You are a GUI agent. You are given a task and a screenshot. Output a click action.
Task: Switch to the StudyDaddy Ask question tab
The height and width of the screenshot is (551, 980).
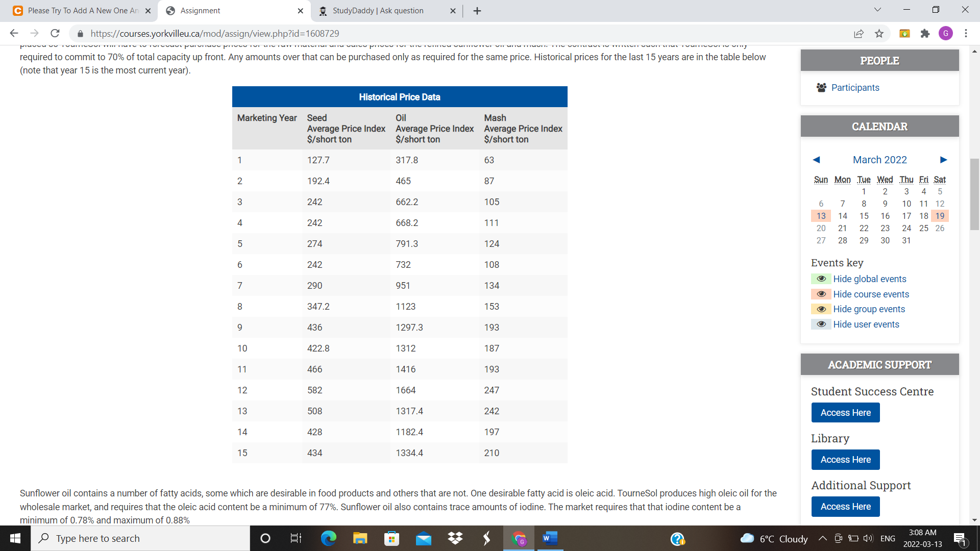coord(378,11)
